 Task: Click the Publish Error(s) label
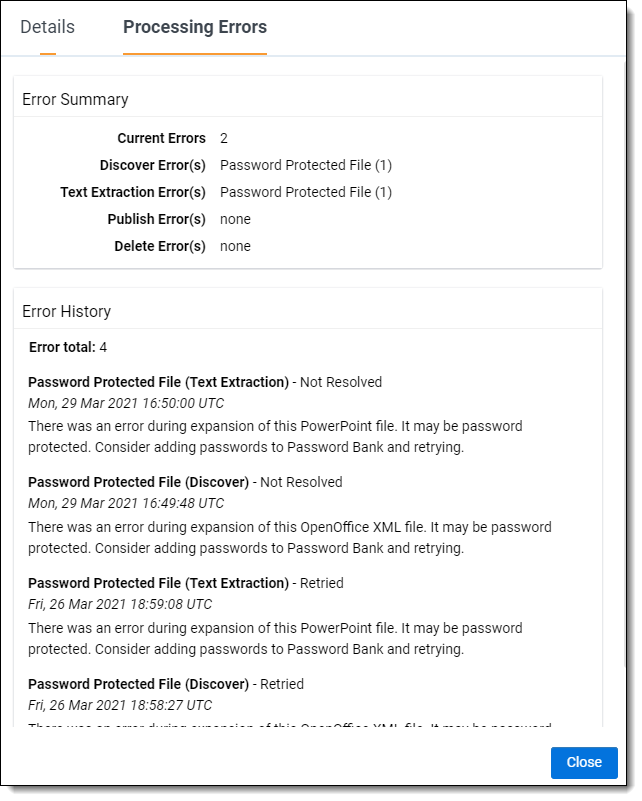coord(156,219)
